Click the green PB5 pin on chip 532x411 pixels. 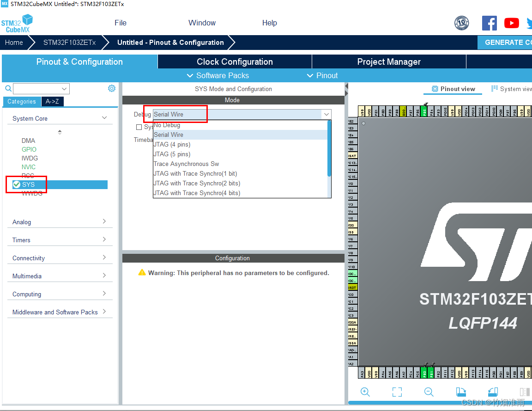pyautogui.click(x=424, y=111)
